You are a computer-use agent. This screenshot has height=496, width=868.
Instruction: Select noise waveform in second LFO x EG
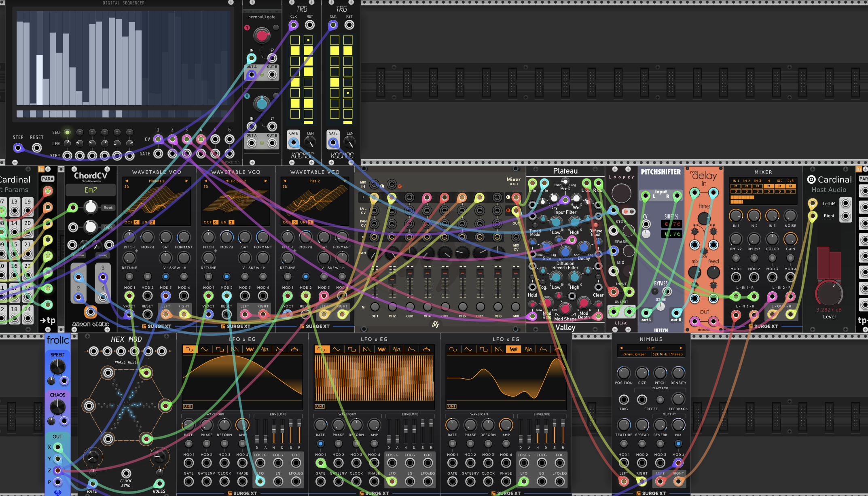(x=381, y=349)
